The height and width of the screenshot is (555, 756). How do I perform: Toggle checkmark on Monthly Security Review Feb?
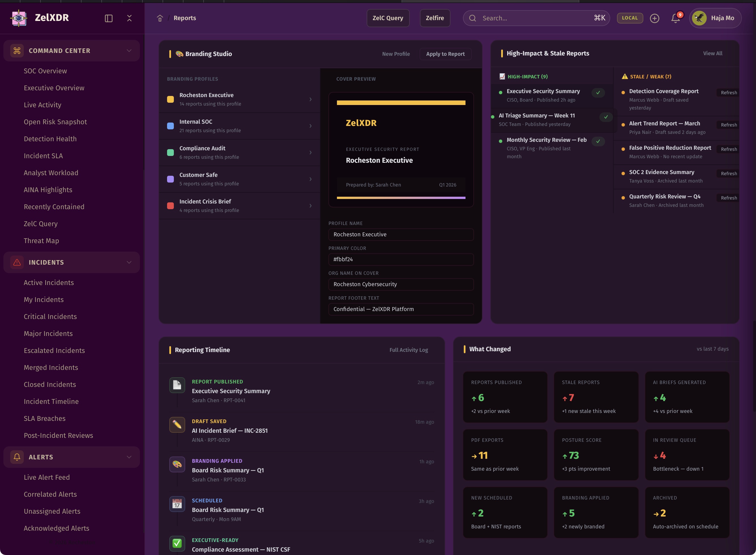(598, 141)
